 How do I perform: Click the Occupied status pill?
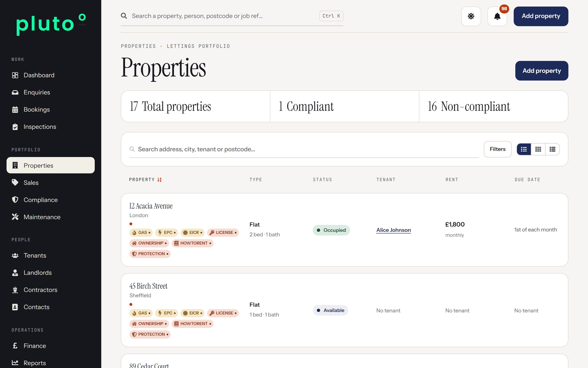(331, 230)
